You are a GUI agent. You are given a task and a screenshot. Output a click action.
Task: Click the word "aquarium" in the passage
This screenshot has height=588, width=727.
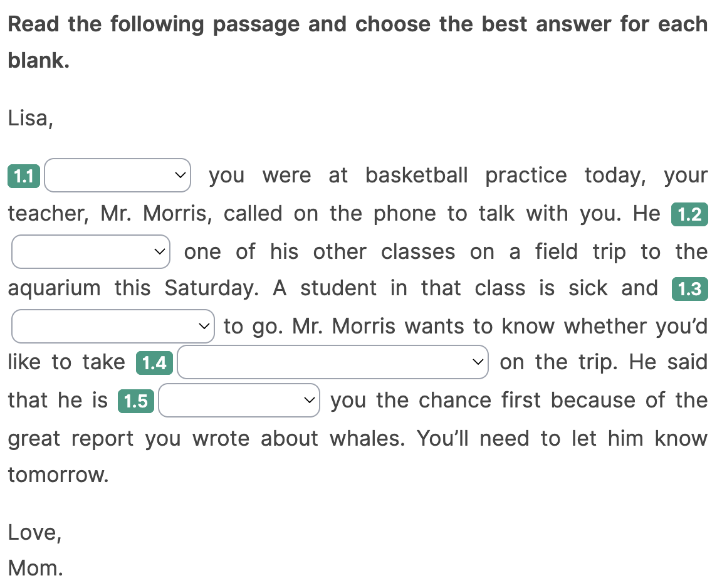pyautogui.click(x=54, y=288)
